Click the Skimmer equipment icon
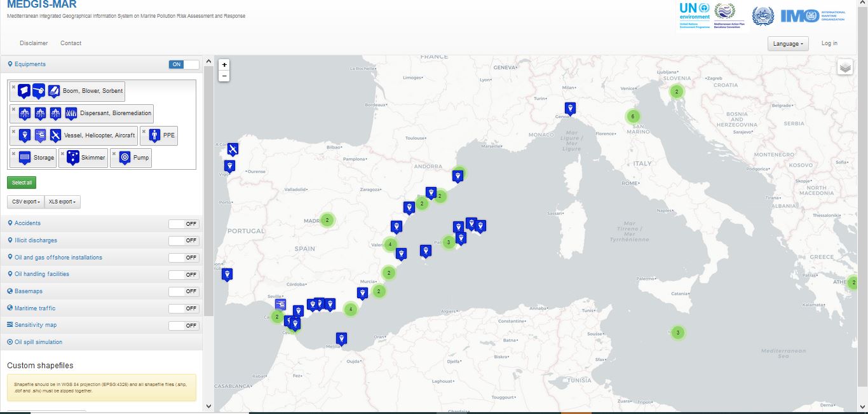 [73, 157]
